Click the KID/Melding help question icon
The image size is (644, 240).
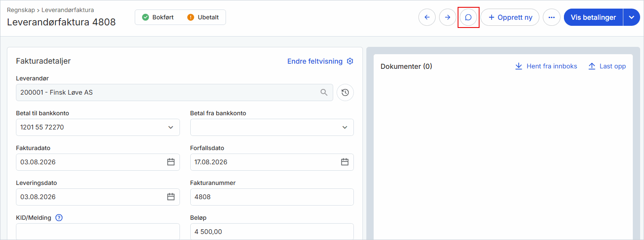(59, 218)
